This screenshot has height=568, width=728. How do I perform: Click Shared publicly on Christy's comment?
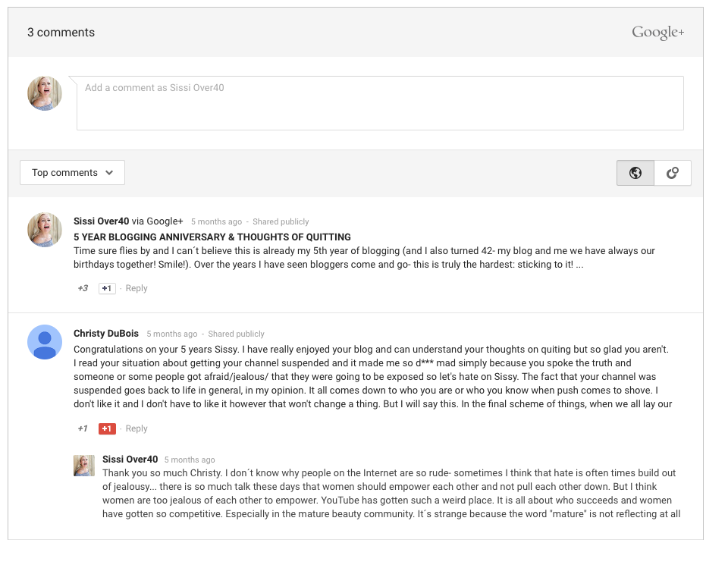(236, 334)
